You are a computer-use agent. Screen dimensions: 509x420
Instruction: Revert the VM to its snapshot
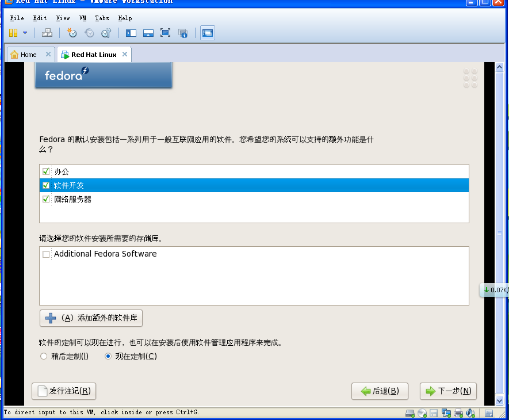tap(89, 33)
